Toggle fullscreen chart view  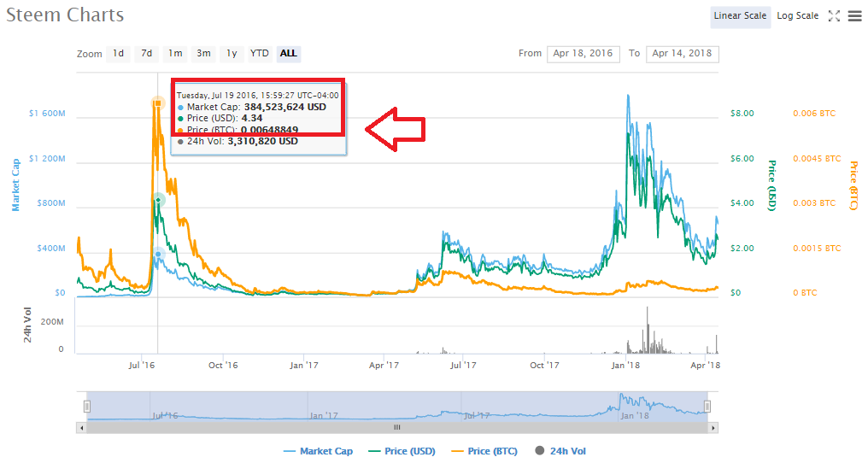(834, 16)
